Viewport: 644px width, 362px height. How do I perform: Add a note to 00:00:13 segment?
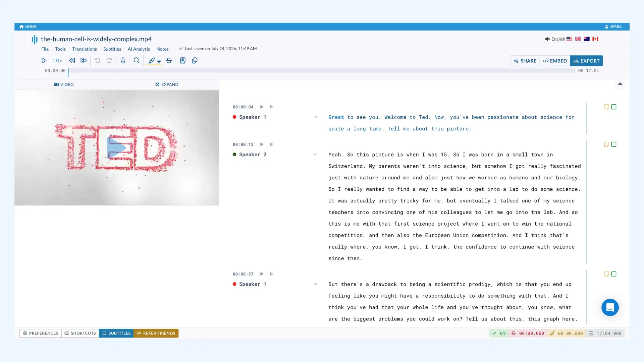[606, 144]
